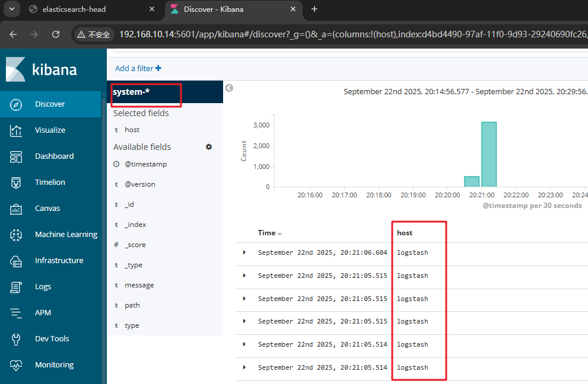Open the Canvas icon in sidebar
The image size is (588, 384).
[x=16, y=209]
